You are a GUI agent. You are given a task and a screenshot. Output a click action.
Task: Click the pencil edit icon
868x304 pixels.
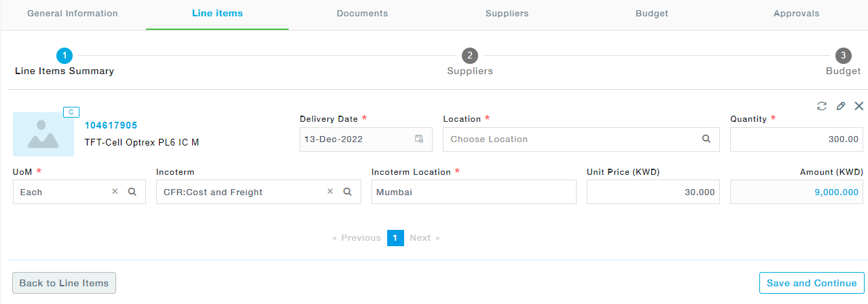[x=841, y=106]
